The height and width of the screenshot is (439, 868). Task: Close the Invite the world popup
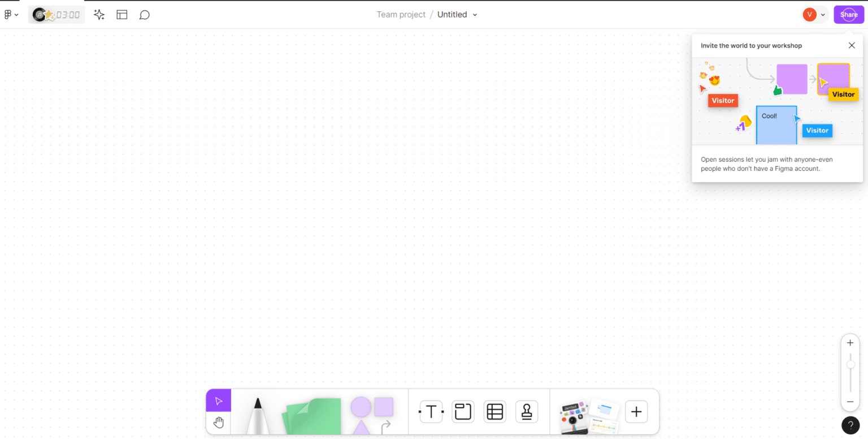pos(852,45)
